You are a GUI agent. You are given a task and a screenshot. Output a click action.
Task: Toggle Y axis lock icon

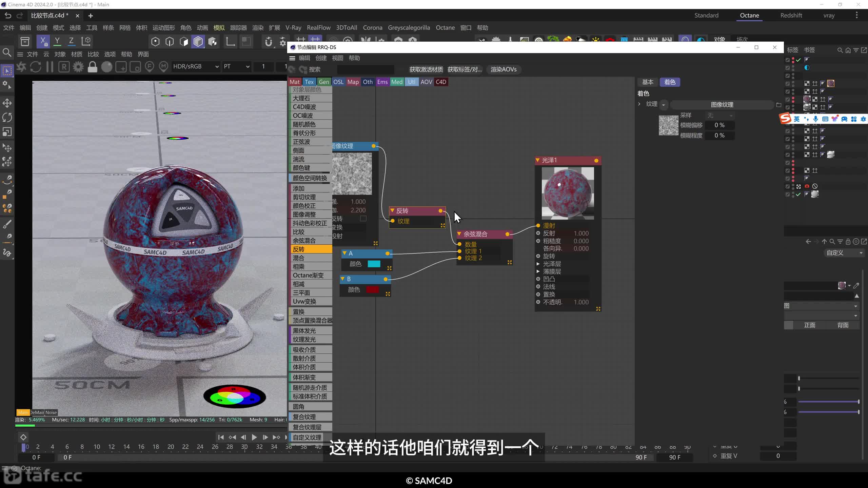(x=57, y=41)
